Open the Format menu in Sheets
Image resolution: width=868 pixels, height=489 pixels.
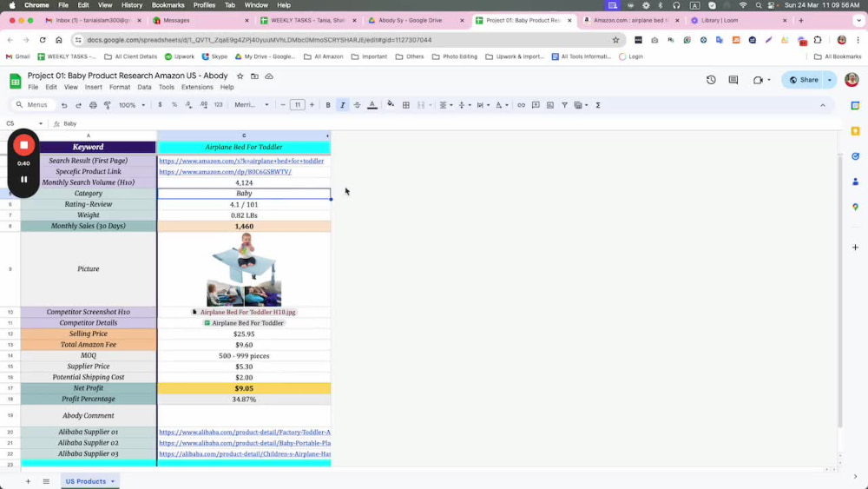pos(120,87)
